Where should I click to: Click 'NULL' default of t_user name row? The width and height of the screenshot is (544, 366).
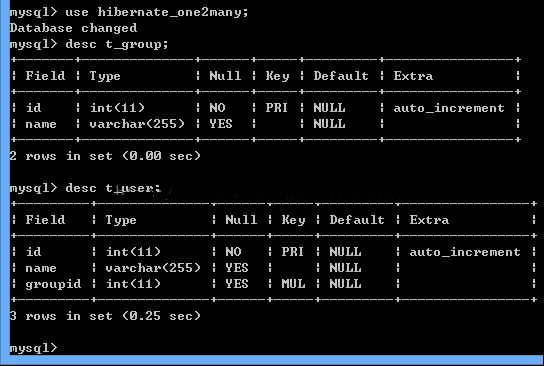(x=345, y=268)
